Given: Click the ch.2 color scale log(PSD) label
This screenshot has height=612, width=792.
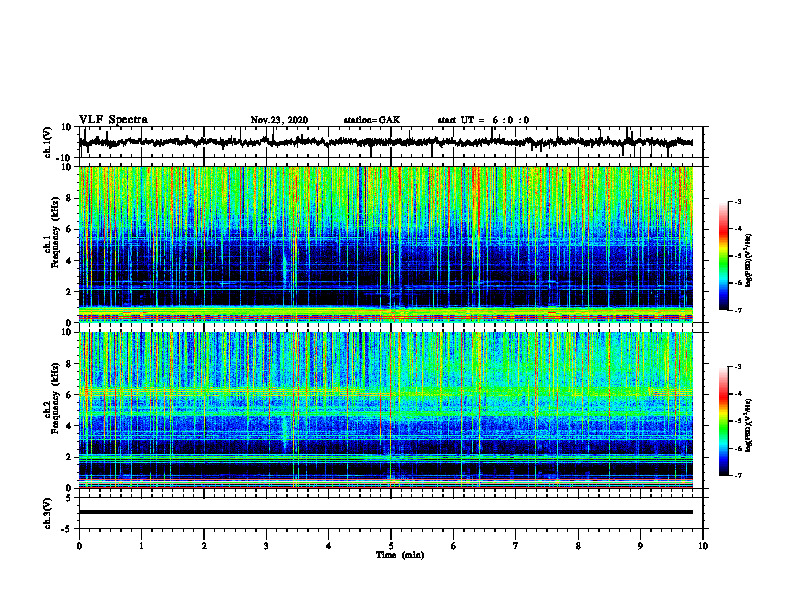Looking at the screenshot, I should click(750, 425).
